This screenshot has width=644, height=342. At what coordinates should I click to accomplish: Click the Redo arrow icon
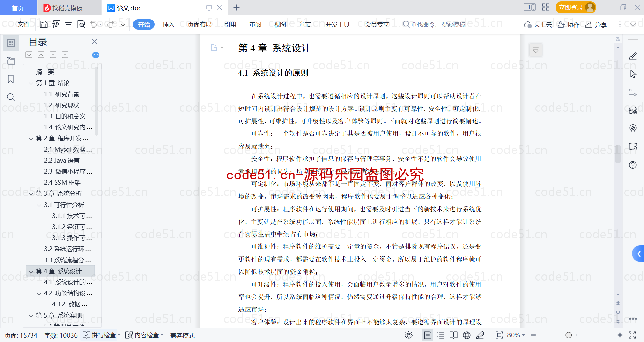(111, 24)
